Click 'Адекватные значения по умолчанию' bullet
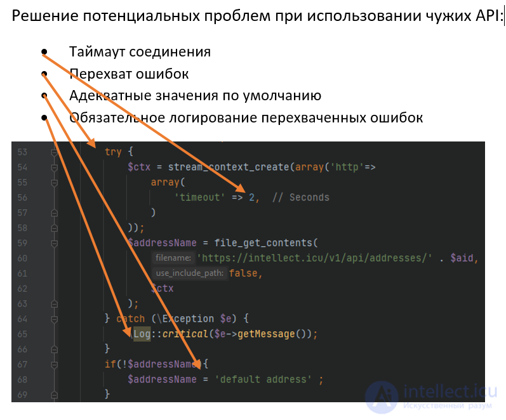 (196, 96)
